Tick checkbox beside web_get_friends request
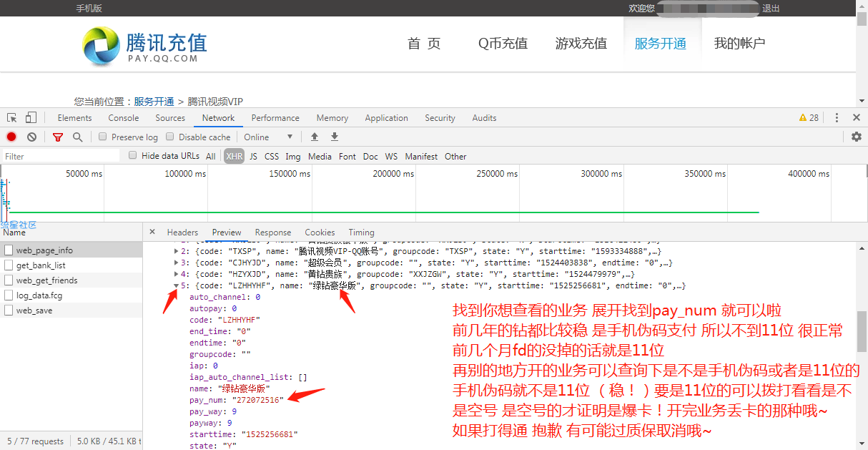 click(x=9, y=280)
